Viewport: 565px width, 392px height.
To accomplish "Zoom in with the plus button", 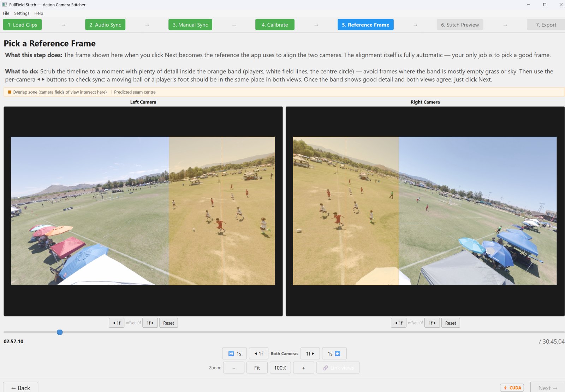I will tap(304, 368).
